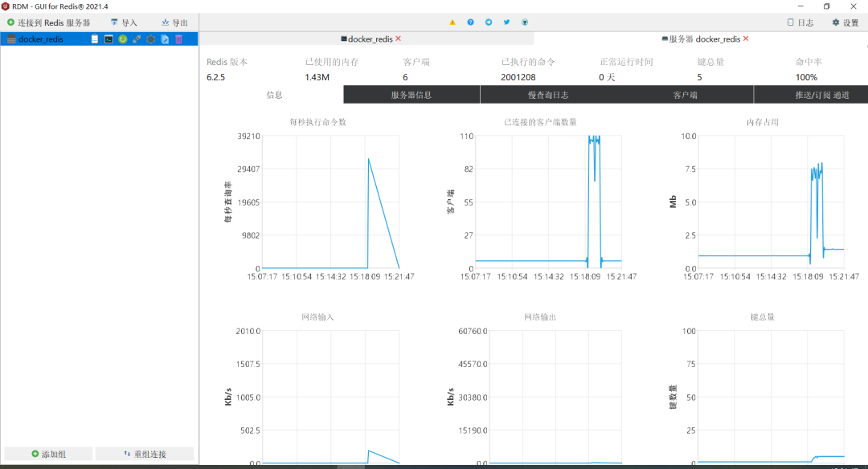Click Redis version value 6.2.5
This screenshot has width=868, height=469.
(x=216, y=77)
